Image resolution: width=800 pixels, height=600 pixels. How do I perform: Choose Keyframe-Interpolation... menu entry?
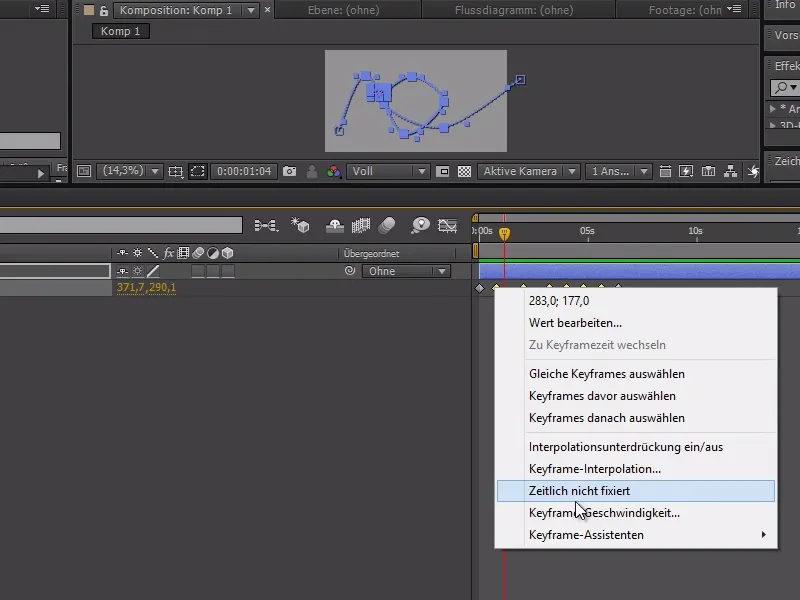point(636,469)
